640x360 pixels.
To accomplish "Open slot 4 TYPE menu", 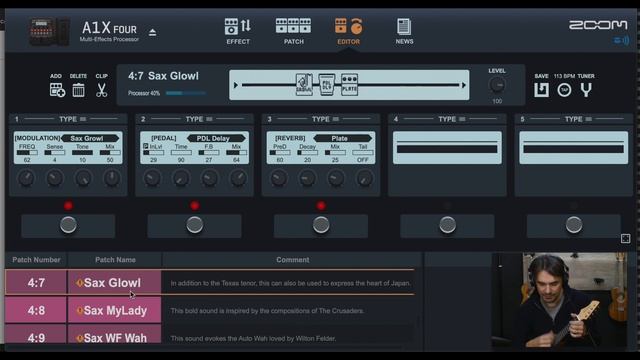I will click(x=452, y=119).
